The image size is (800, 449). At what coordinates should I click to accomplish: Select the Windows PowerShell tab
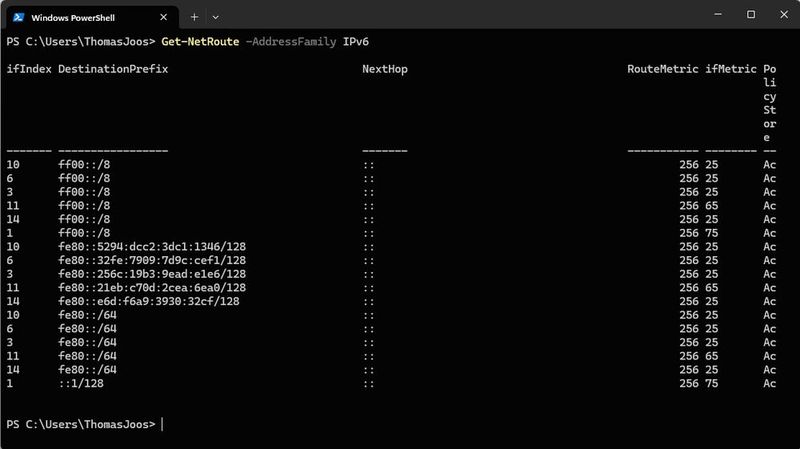point(92,17)
